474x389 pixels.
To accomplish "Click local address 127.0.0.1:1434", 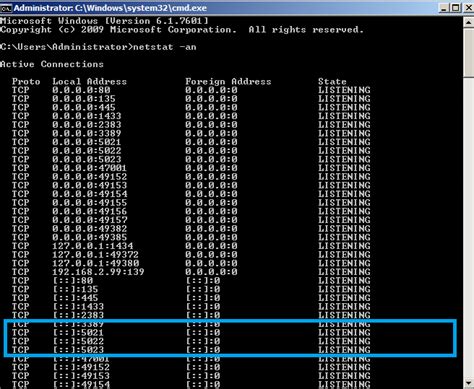I will (x=93, y=246).
